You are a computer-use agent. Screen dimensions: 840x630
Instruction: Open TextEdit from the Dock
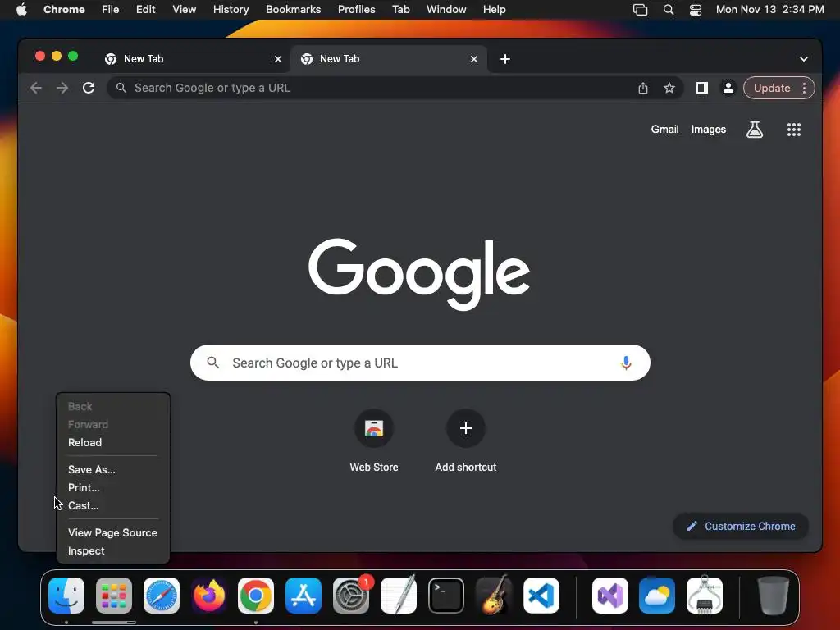tap(399, 596)
